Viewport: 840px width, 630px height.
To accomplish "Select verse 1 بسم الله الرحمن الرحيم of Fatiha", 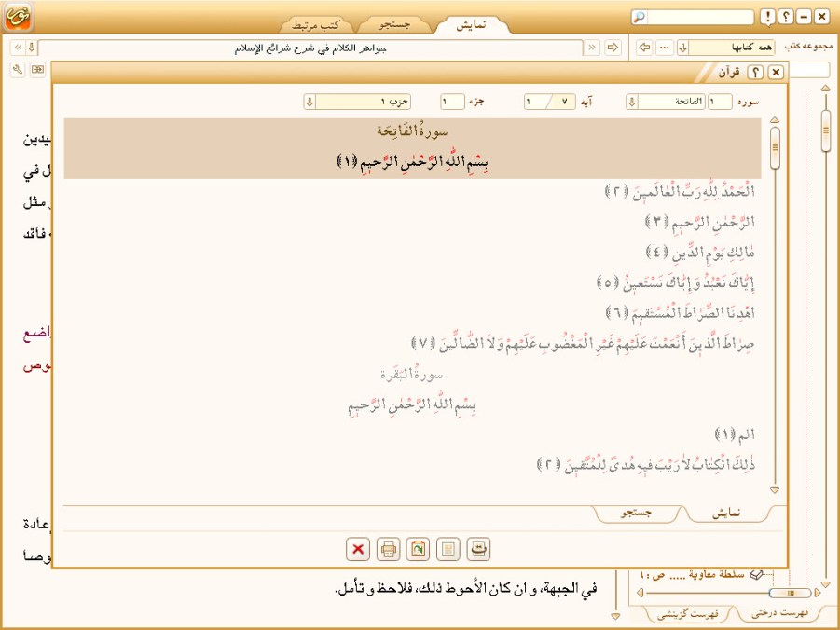I will click(412, 160).
